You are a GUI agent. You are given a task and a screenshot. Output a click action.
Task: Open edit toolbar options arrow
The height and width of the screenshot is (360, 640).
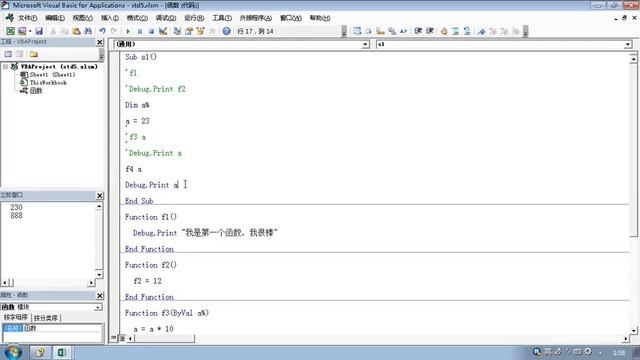click(x=525, y=31)
